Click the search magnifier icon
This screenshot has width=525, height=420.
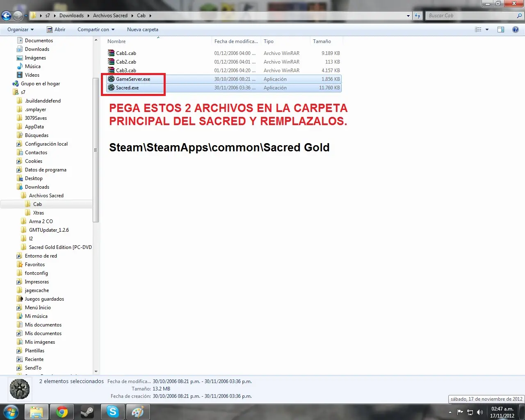[x=520, y=16]
